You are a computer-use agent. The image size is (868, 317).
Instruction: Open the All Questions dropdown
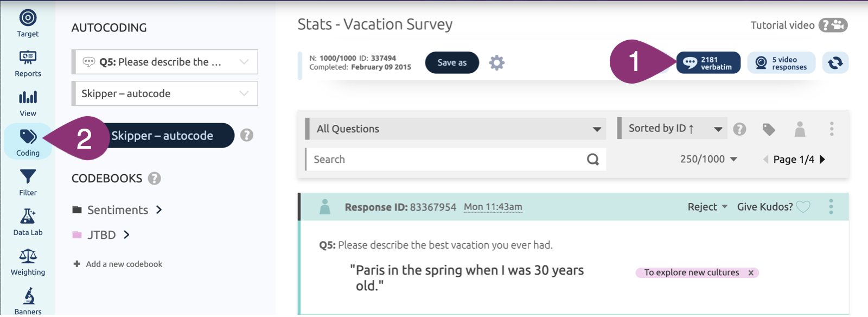coord(456,129)
